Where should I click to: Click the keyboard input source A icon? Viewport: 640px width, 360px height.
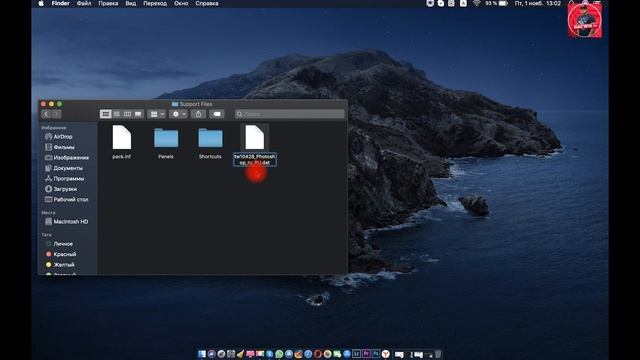pos(463,3)
